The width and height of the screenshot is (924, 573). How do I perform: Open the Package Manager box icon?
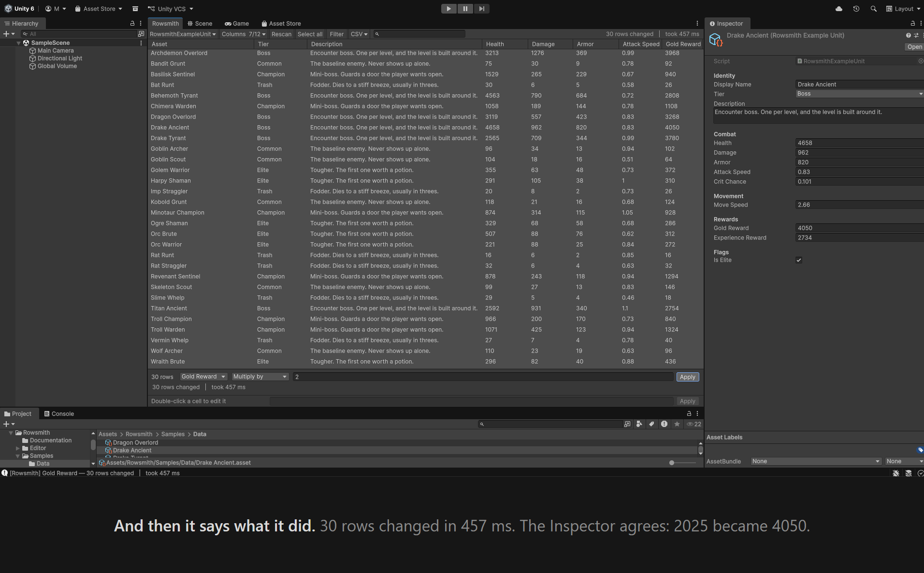pyautogui.click(x=135, y=9)
